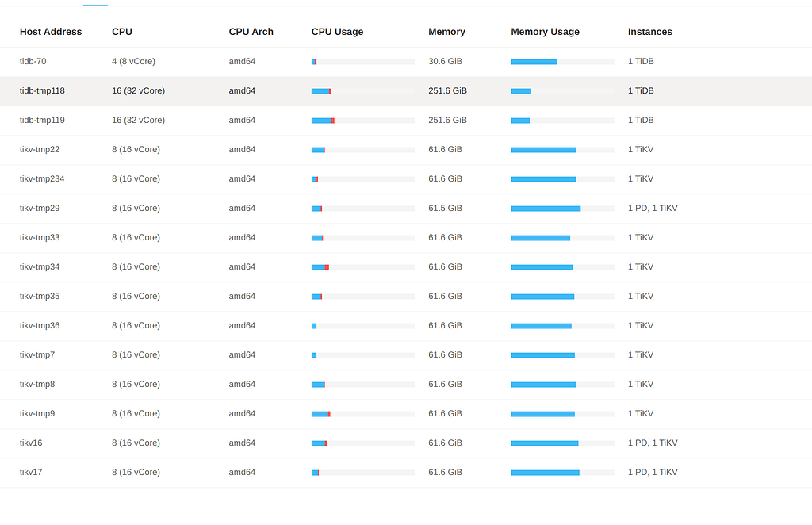Click the tikv-tmp234 host name
The image size is (812, 525).
[42, 178]
